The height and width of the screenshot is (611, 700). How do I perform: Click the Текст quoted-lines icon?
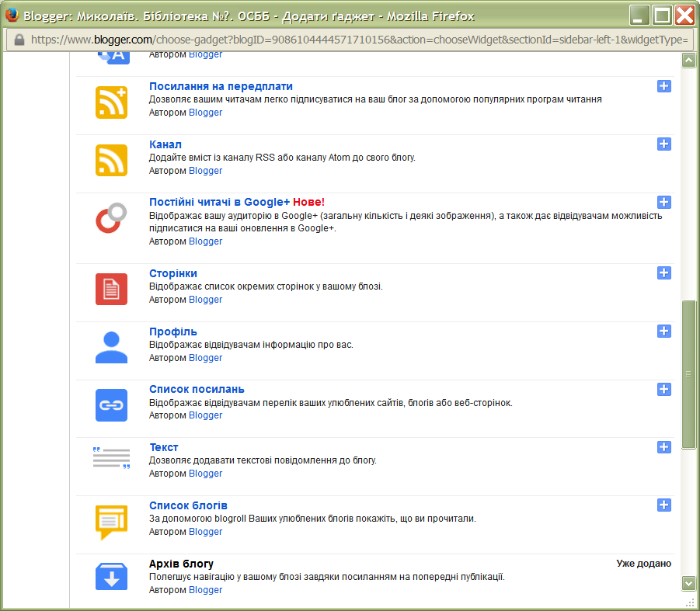(111, 458)
